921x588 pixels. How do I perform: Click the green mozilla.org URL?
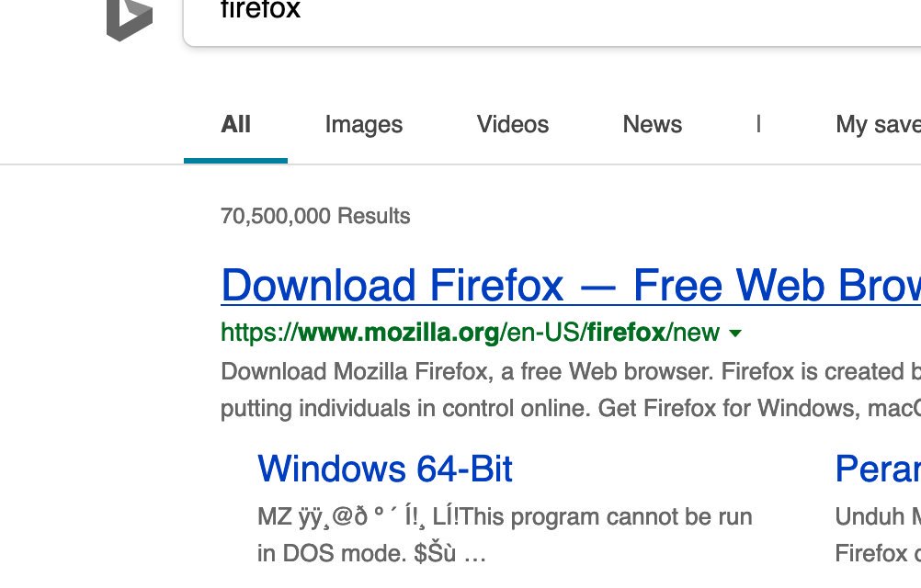(470, 333)
